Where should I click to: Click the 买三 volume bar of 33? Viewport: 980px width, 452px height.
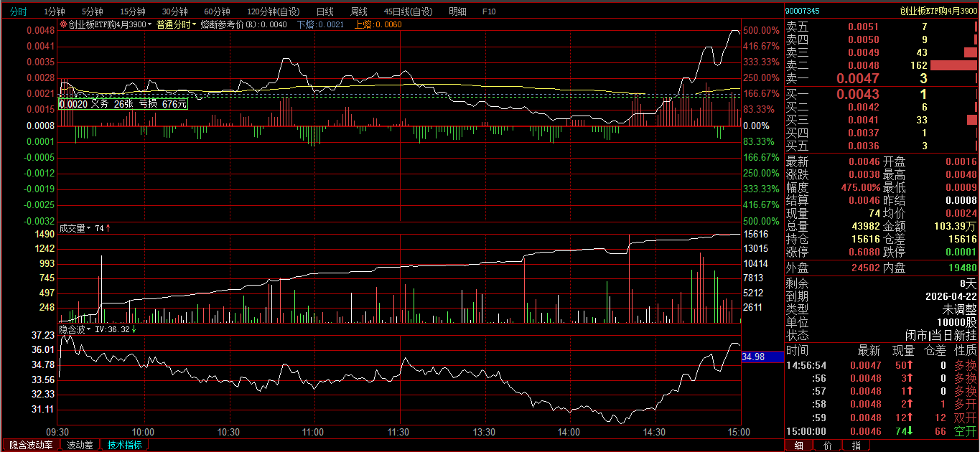[x=972, y=120]
